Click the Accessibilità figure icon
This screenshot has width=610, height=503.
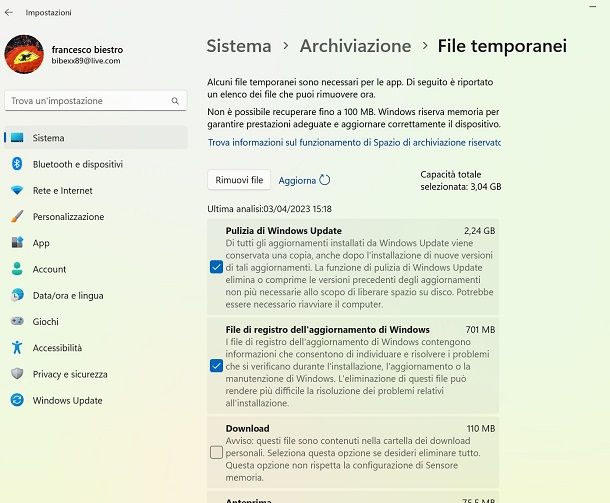[x=17, y=347]
